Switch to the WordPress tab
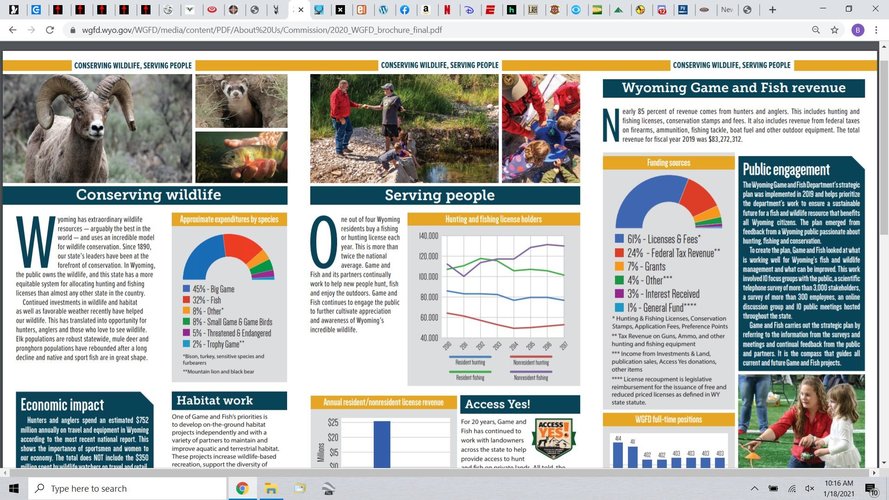Viewport: 889px width, 500px height. (383, 10)
